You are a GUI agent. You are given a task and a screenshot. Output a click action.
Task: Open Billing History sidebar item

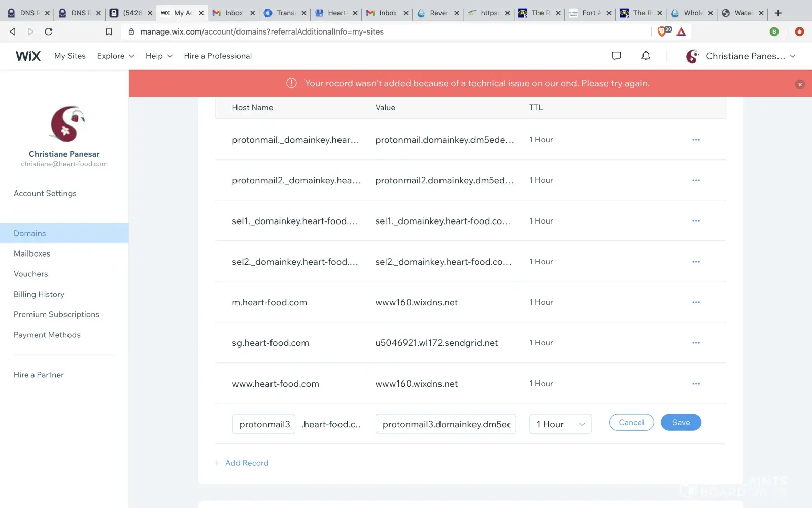tap(39, 294)
